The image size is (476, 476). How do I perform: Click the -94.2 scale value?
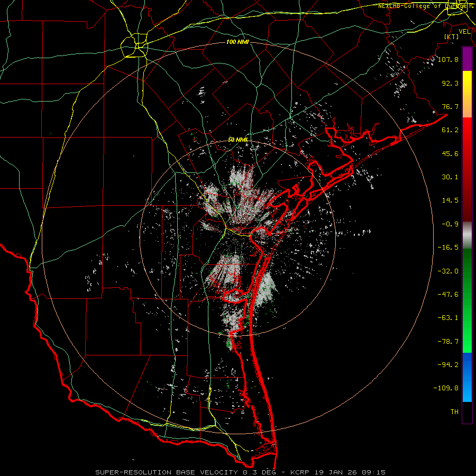pyautogui.click(x=448, y=365)
